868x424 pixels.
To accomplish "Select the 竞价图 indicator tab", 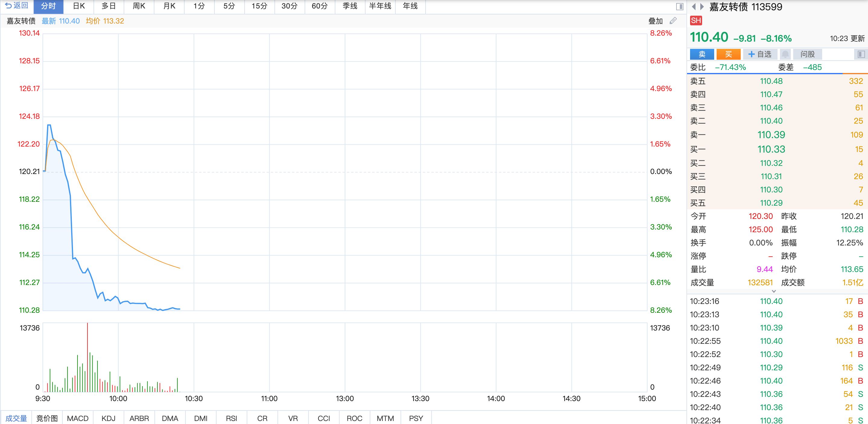I will click(x=47, y=418).
